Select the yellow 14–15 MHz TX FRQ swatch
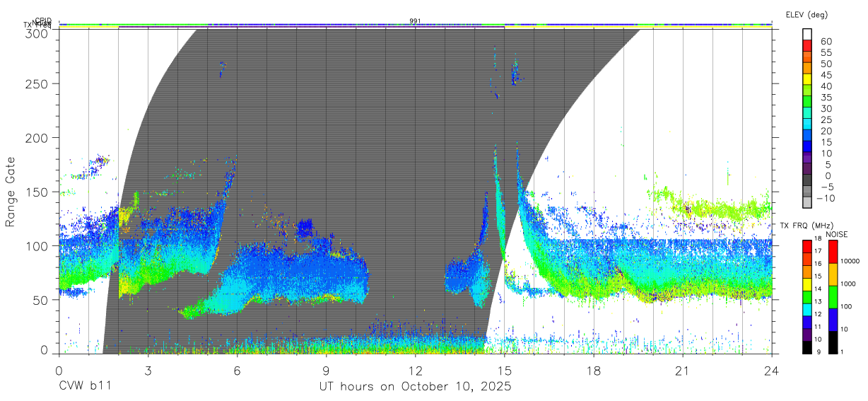868x401 pixels. (807, 284)
